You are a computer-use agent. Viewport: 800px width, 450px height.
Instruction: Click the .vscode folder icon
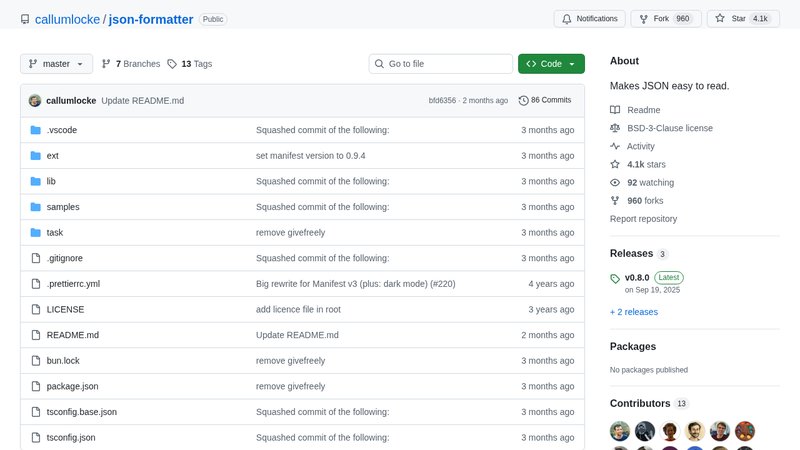click(35, 130)
